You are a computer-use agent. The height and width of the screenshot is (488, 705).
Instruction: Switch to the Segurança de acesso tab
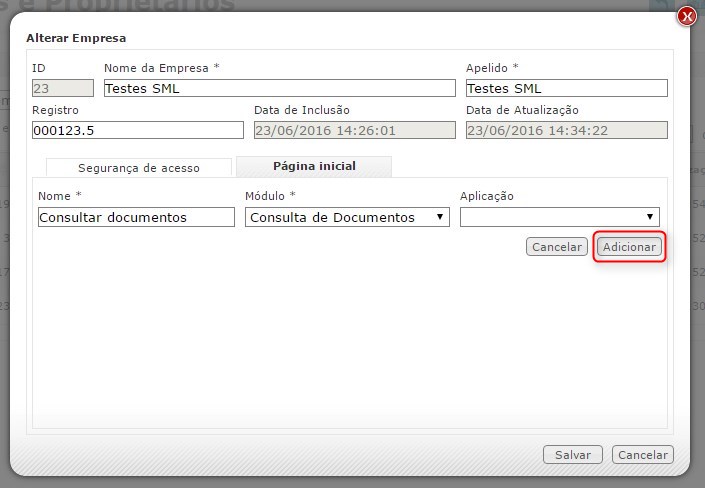[x=139, y=168]
